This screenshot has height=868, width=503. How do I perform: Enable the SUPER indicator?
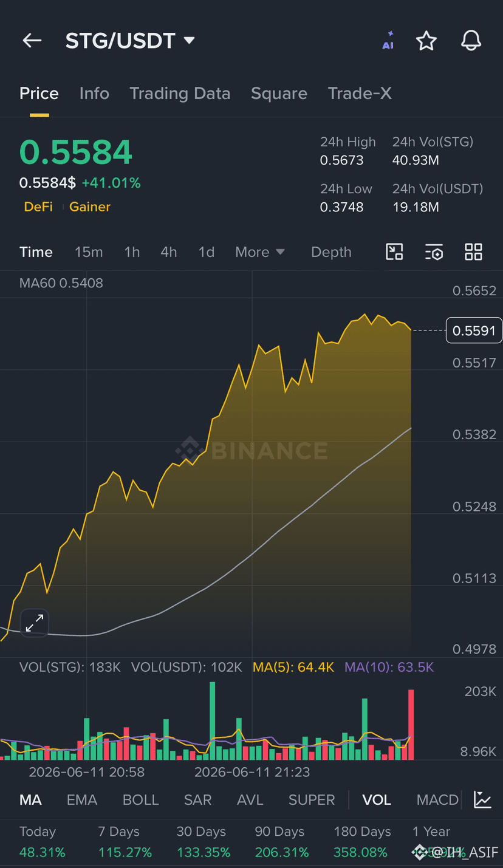[312, 800]
